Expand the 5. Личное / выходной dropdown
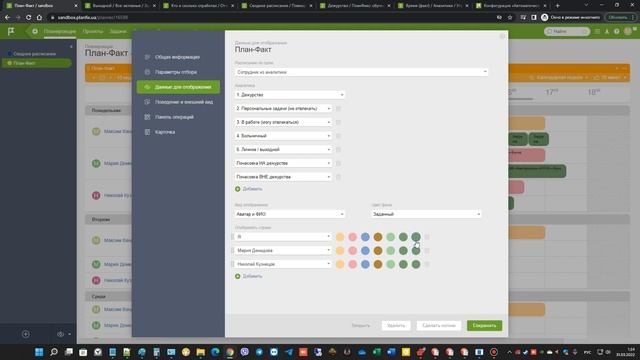 coord(283,149)
